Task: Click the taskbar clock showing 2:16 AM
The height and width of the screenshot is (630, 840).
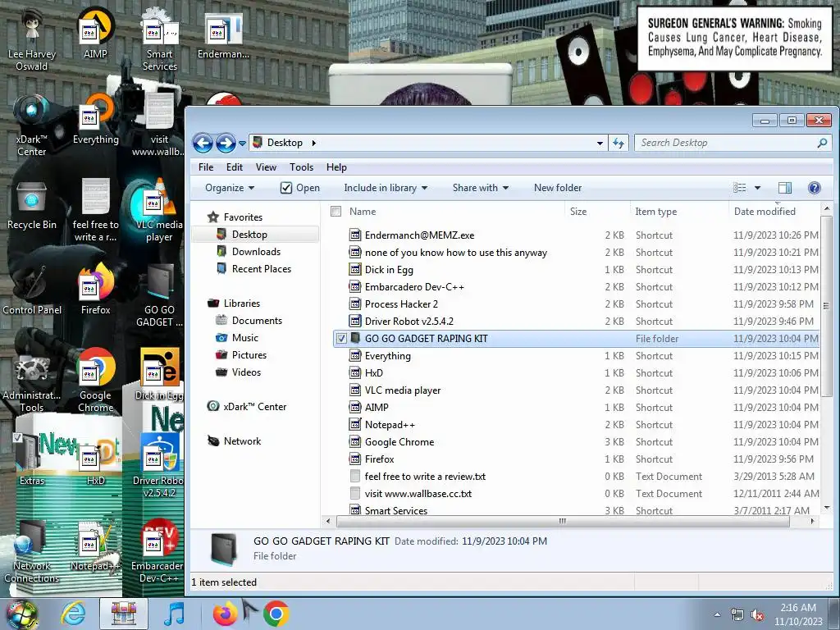Action: click(x=797, y=614)
